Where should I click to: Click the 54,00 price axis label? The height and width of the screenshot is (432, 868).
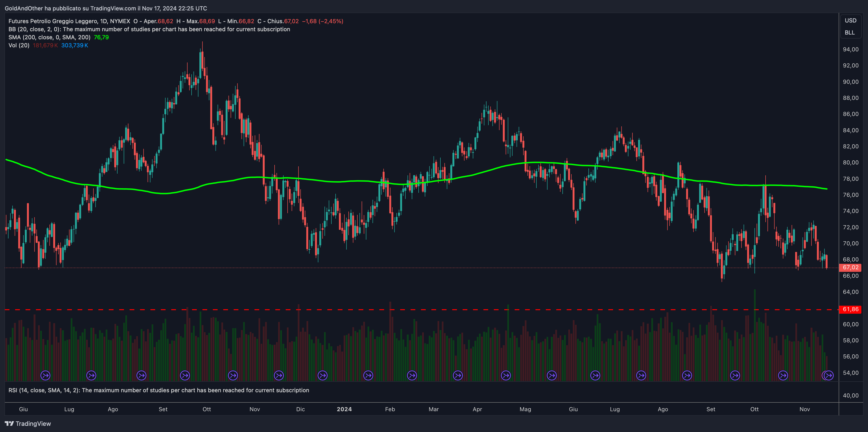pyautogui.click(x=850, y=373)
